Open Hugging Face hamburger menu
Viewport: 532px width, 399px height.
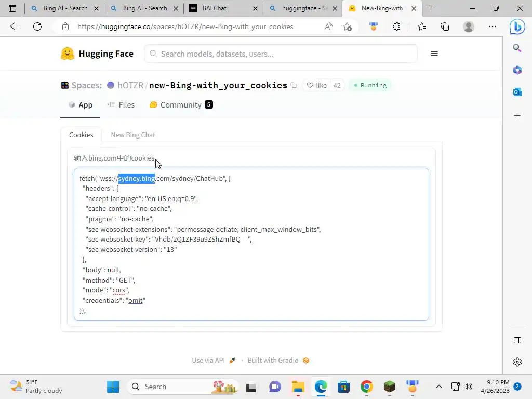(x=434, y=54)
